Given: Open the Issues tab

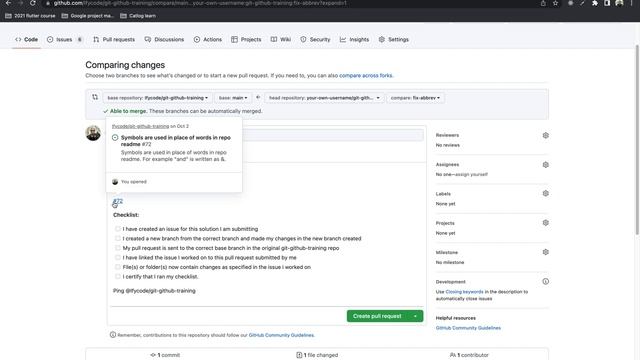Looking at the screenshot, I should [x=64, y=40].
